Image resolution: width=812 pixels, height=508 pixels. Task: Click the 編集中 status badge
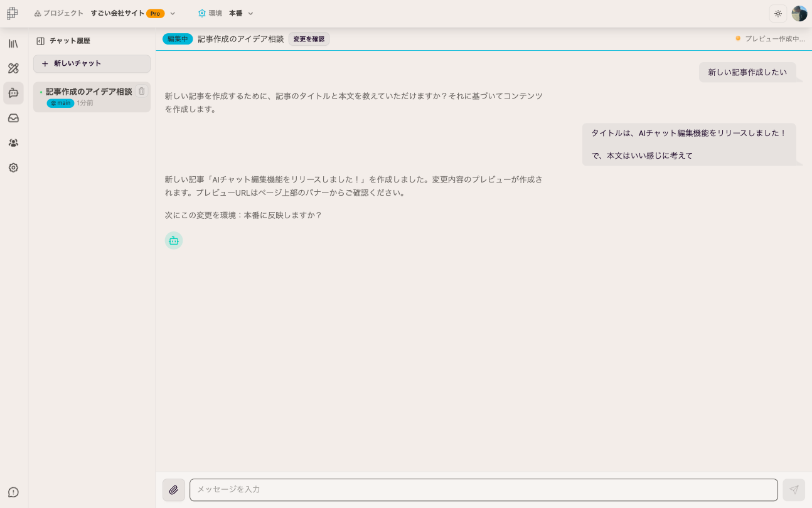point(178,39)
